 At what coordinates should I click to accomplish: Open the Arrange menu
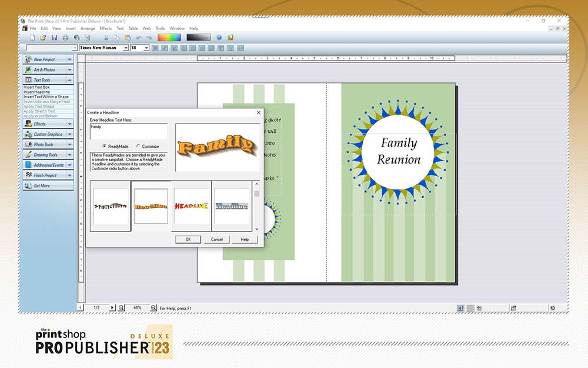(x=88, y=28)
